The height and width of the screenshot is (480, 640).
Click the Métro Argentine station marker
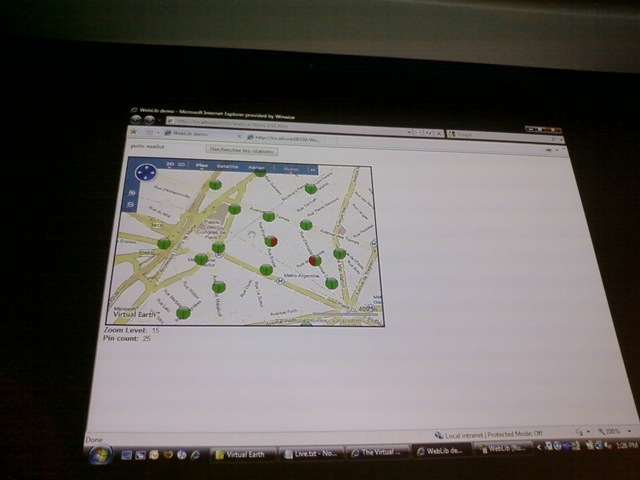280,281
